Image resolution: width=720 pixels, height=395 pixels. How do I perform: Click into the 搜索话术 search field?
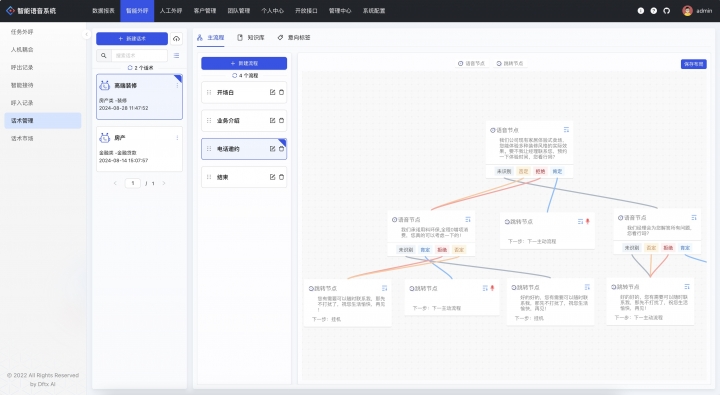[139, 56]
